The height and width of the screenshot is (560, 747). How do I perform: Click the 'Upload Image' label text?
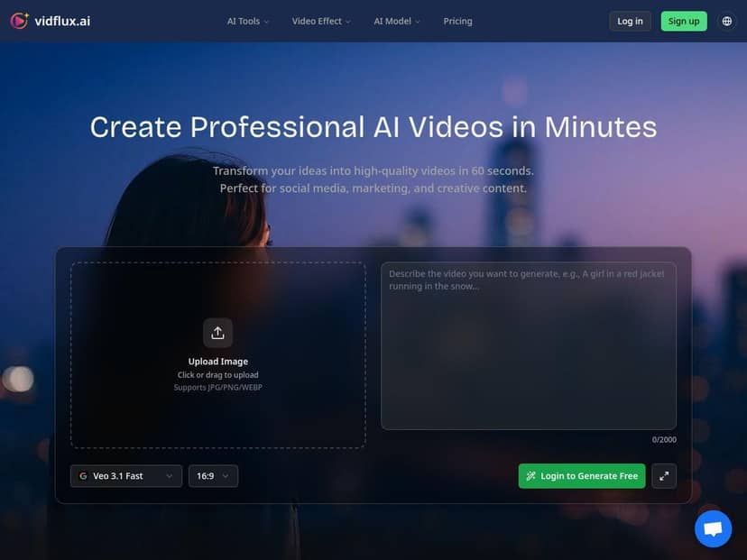[217, 362]
